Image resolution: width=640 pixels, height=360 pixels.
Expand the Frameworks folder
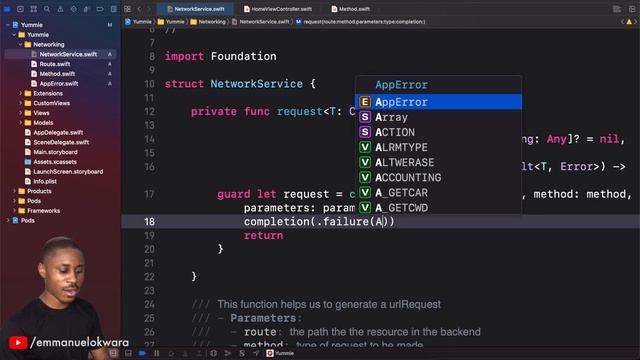point(14,211)
